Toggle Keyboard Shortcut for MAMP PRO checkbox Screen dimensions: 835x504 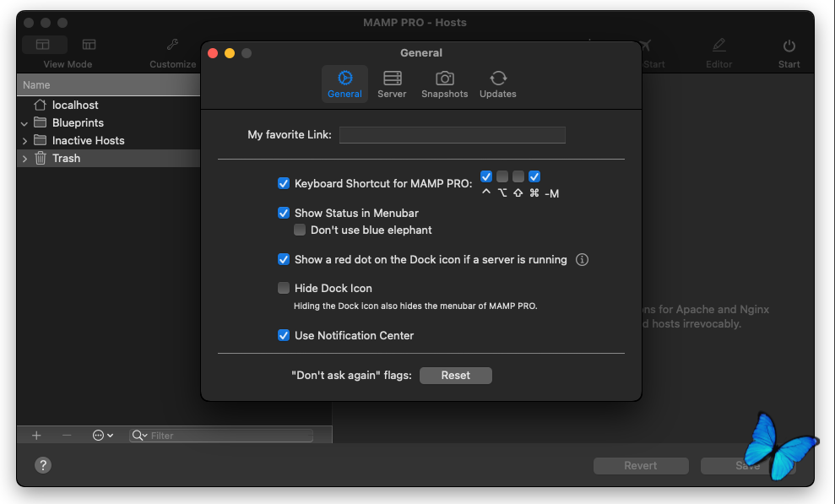tap(284, 183)
